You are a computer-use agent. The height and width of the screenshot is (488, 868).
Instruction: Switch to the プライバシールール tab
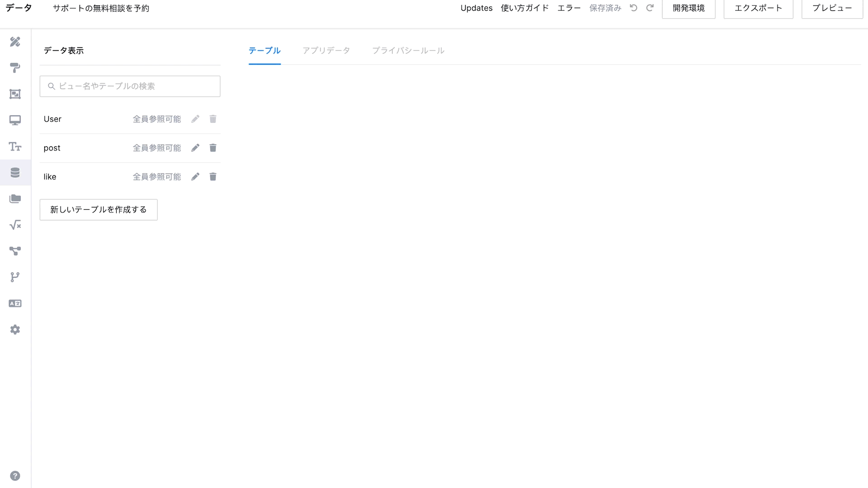coord(408,51)
